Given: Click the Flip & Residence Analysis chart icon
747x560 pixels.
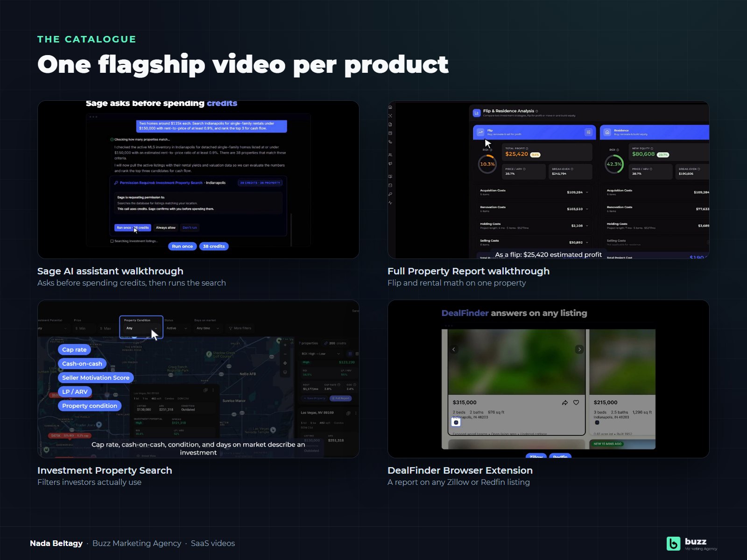Looking at the screenshot, I should (x=477, y=113).
